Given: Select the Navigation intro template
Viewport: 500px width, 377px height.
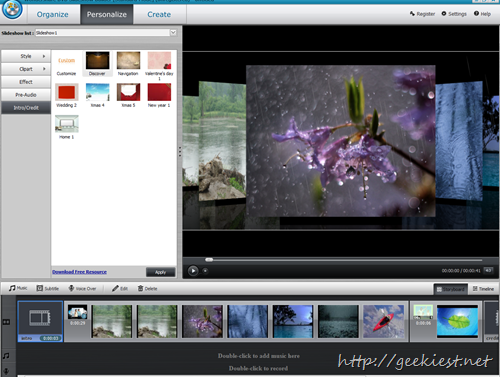Looking at the screenshot, I should [x=128, y=64].
